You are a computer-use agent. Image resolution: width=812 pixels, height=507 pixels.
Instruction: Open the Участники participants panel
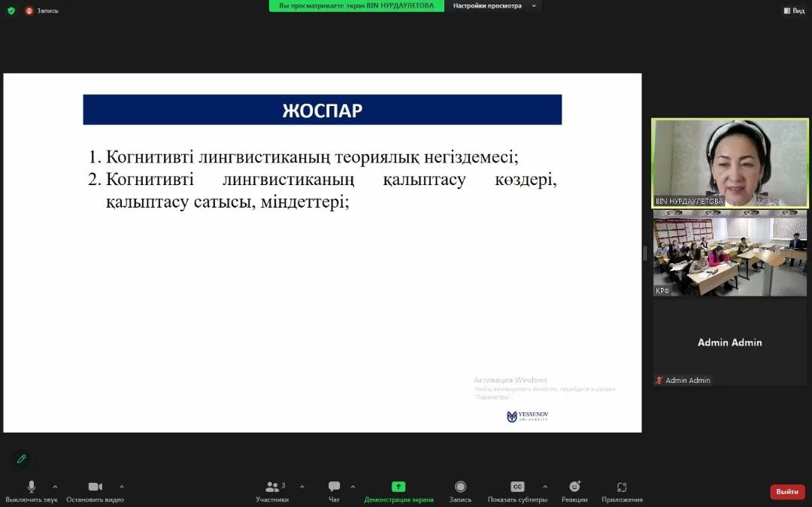click(x=272, y=491)
